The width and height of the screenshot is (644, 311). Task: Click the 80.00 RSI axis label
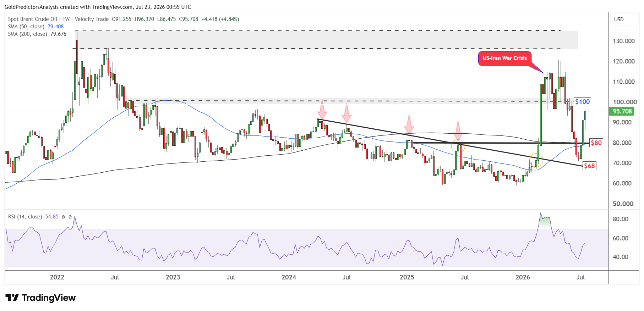tap(620, 219)
